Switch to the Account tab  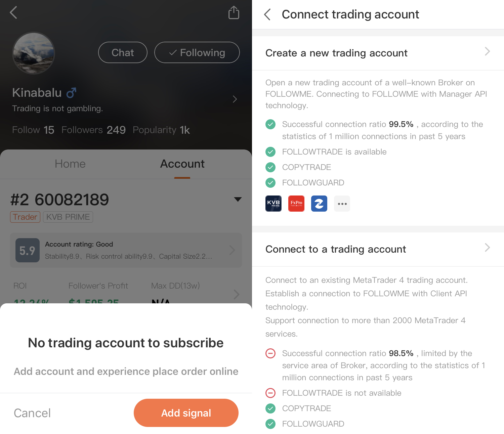point(182,164)
